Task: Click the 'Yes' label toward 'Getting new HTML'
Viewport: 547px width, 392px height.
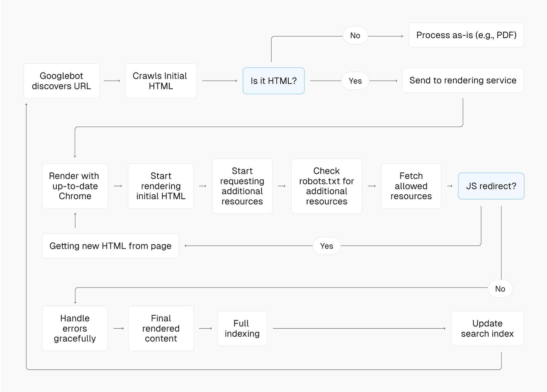Action: [x=326, y=246]
